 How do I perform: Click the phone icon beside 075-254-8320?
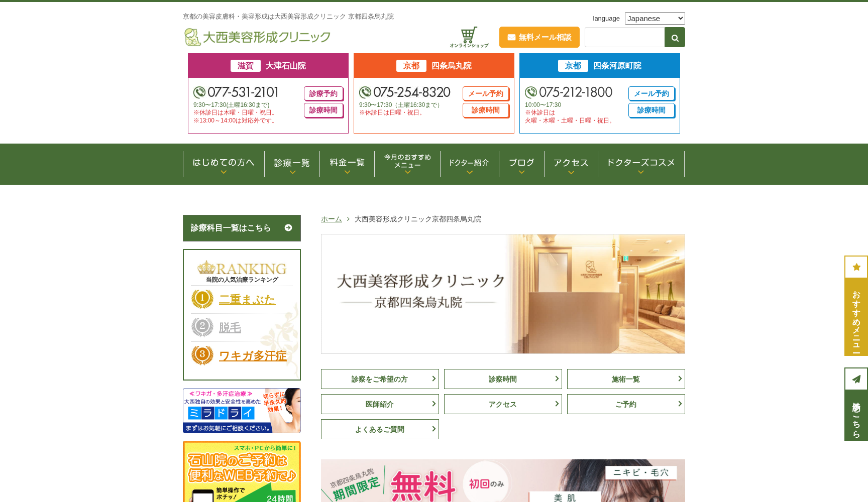tap(365, 92)
